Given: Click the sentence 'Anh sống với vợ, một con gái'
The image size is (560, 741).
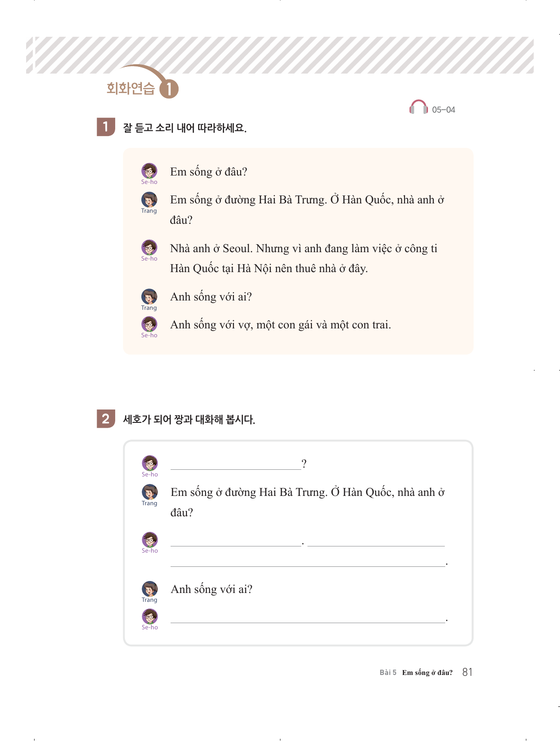Looking at the screenshot, I should (x=280, y=325).
